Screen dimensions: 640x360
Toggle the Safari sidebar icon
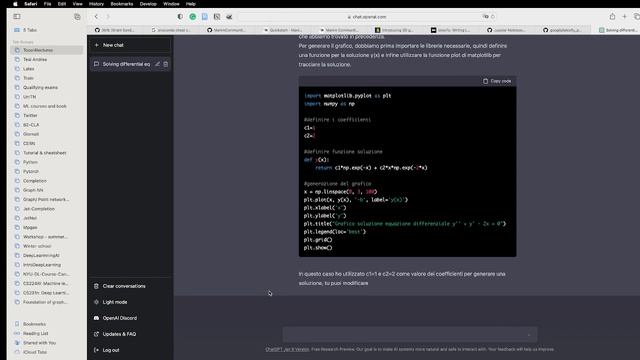point(17,16)
